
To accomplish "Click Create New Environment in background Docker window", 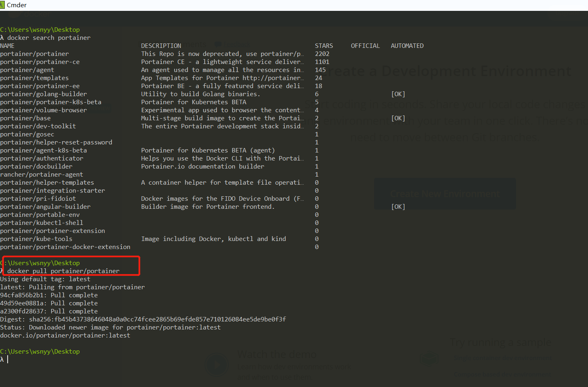I will click(445, 194).
